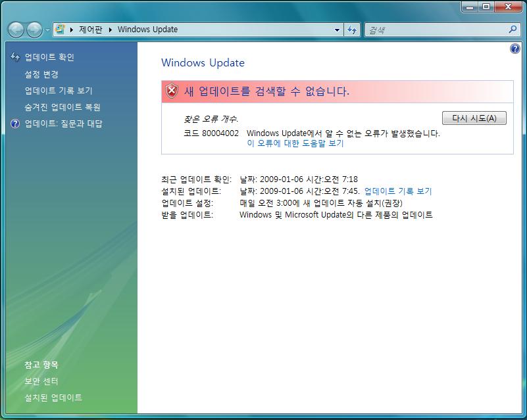Click the 매일 오전 3:00 update setting text
The image size is (527, 420).
click(x=321, y=203)
